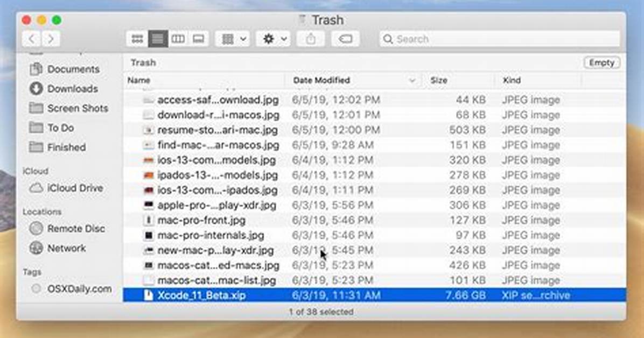
Task: Select access-saf...ownload.jpg file
Action: 374,100
